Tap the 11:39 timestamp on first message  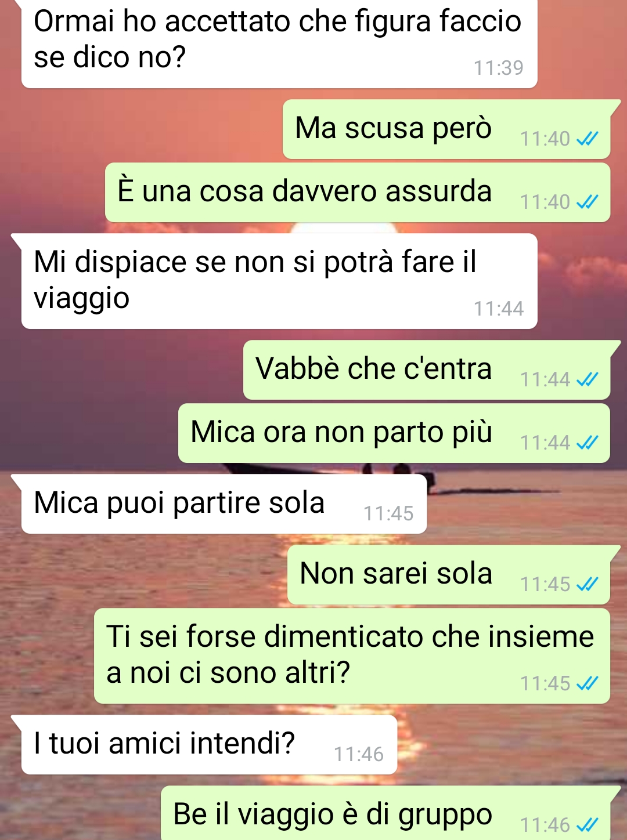[499, 68]
